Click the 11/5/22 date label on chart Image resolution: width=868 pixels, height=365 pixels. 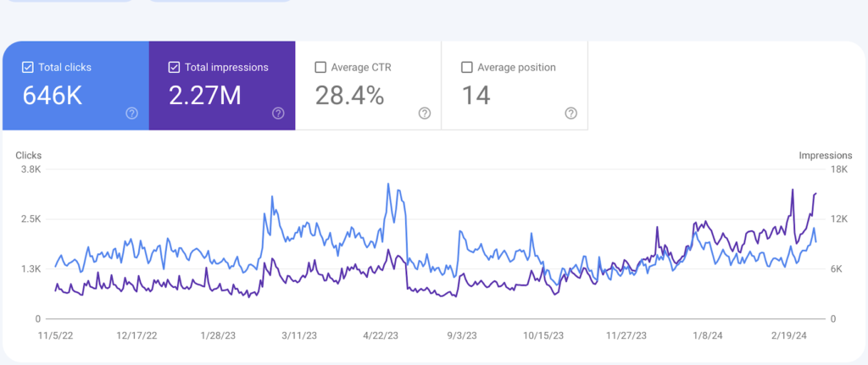click(56, 335)
